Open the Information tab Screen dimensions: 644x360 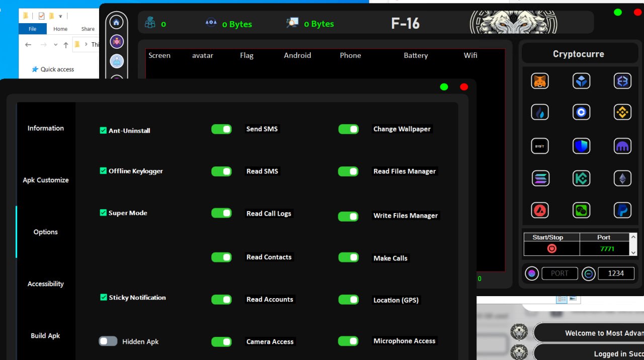tap(46, 128)
